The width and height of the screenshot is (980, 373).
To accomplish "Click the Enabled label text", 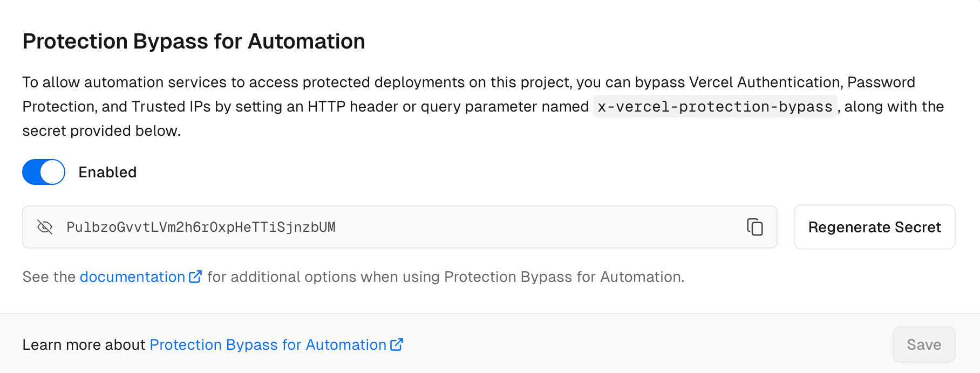I will 107,172.
